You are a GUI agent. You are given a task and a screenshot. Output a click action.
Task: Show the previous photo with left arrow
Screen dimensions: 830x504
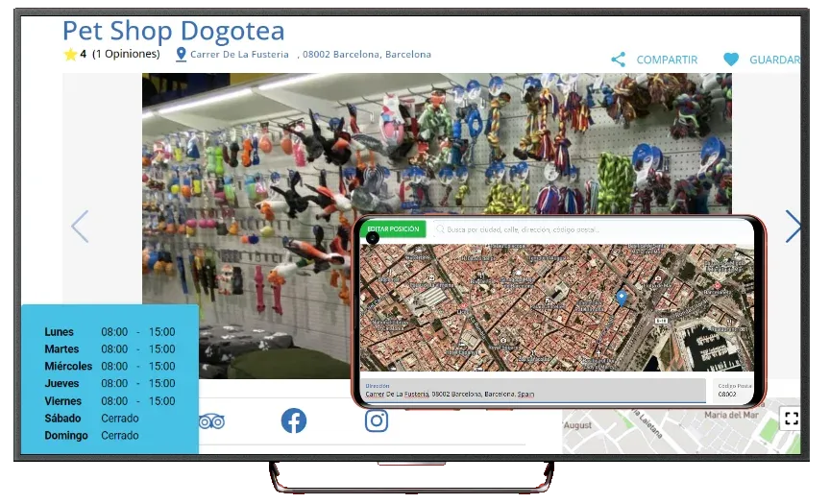click(x=80, y=227)
